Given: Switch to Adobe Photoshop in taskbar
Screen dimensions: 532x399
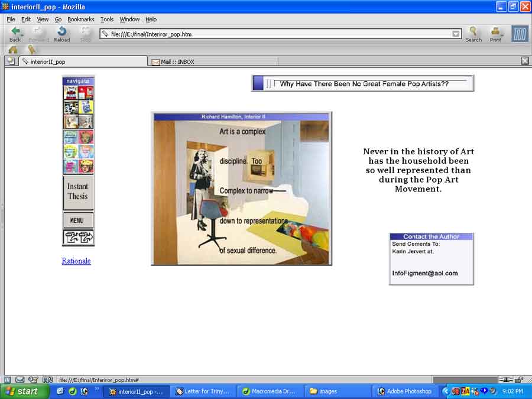Looking at the screenshot, I should (x=405, y=391).
